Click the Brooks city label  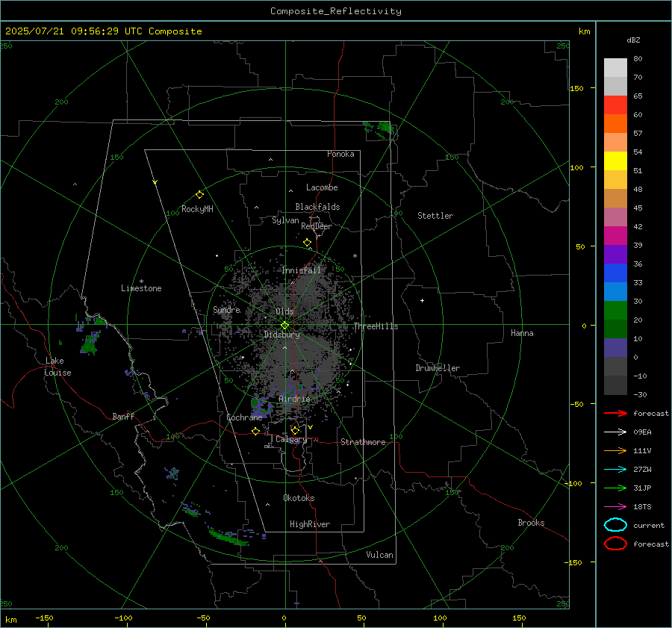pos(531,523)
